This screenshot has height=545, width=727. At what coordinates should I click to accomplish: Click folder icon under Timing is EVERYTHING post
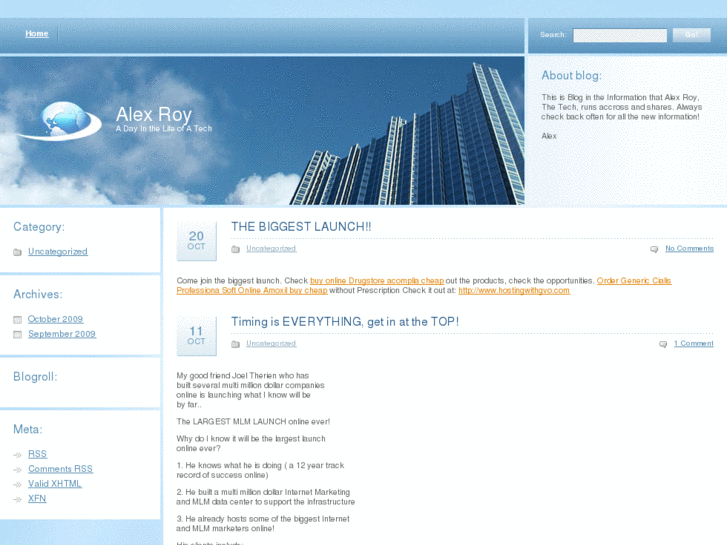point(236,344)
